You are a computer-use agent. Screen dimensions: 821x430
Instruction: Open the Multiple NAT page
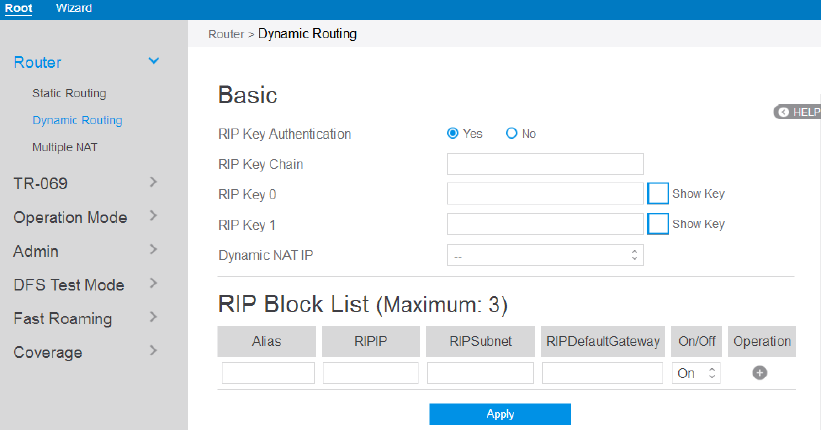pyautogui.click(x=65, y=147)
